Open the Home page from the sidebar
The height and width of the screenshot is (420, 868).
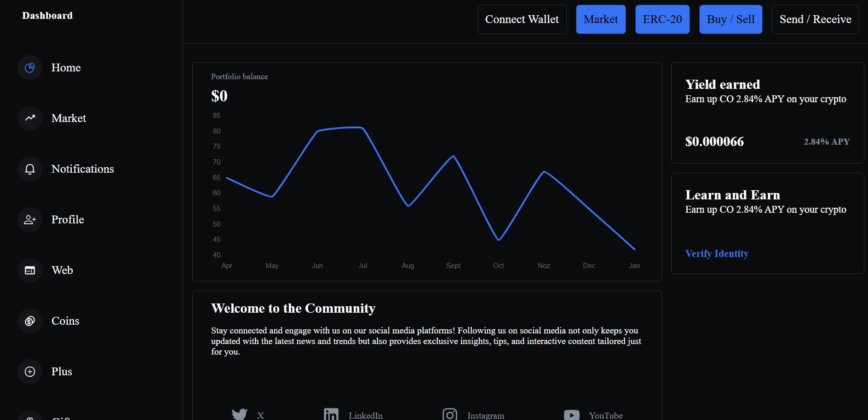[x=66, y=67]
